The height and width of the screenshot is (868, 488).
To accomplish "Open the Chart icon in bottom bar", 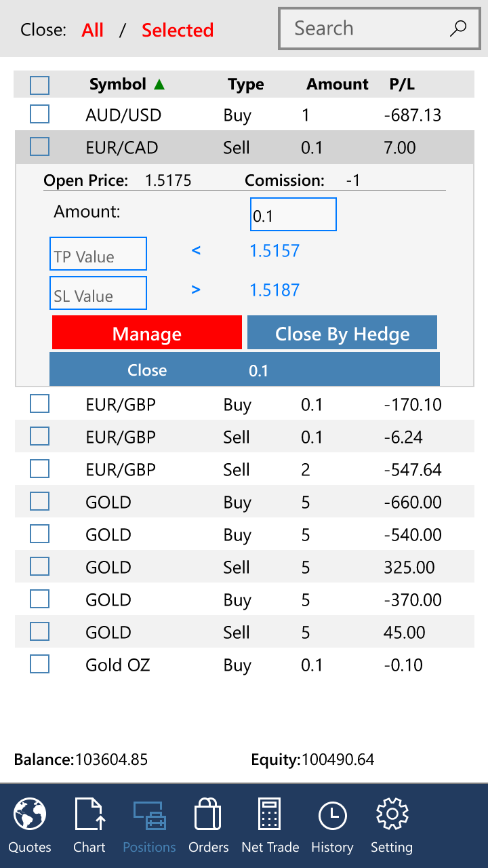I will pyautogui.click(x=89, y=814).
